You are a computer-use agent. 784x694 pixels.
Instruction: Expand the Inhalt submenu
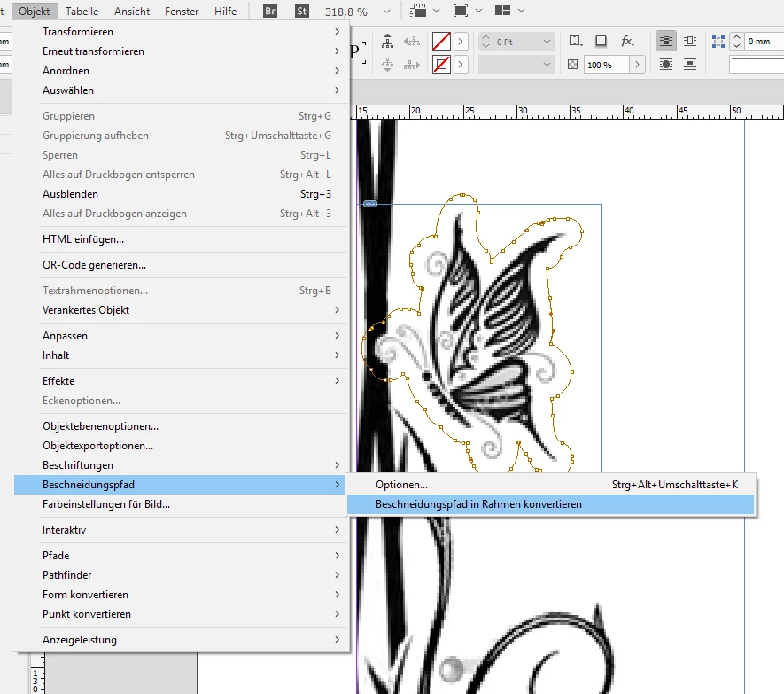click(x=181, y=355)
